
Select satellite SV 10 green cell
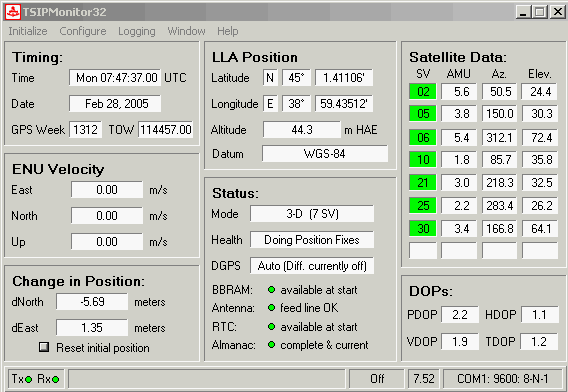pyautogui.click(x=423, y=159)
